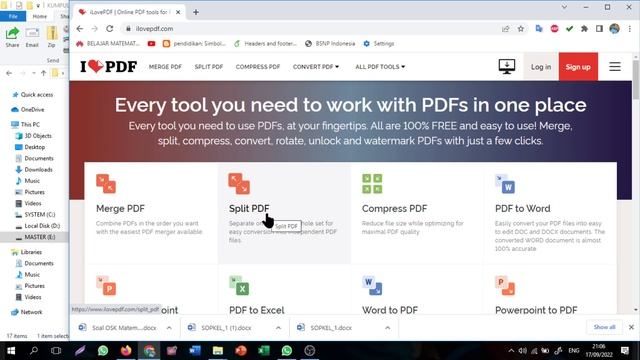Click the File tab in File Explorer
This screenshot has height=360, width=640.
tap(13, 16)
